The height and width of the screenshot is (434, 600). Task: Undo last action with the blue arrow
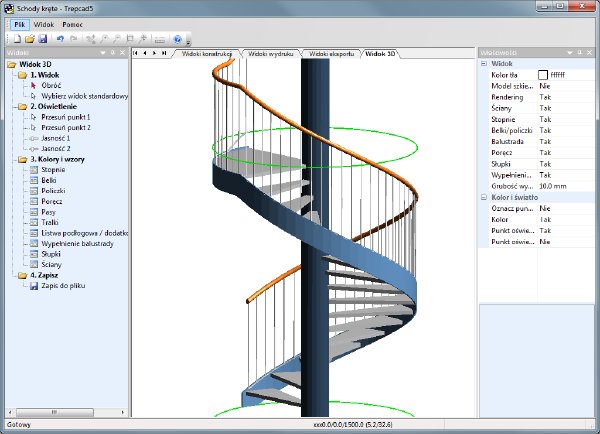[x=60, y=39]
